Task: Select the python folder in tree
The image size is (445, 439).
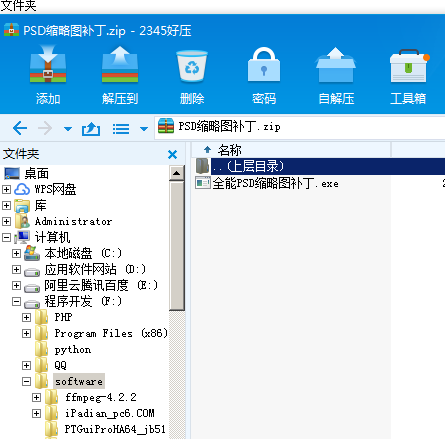Action: (73, 350)
